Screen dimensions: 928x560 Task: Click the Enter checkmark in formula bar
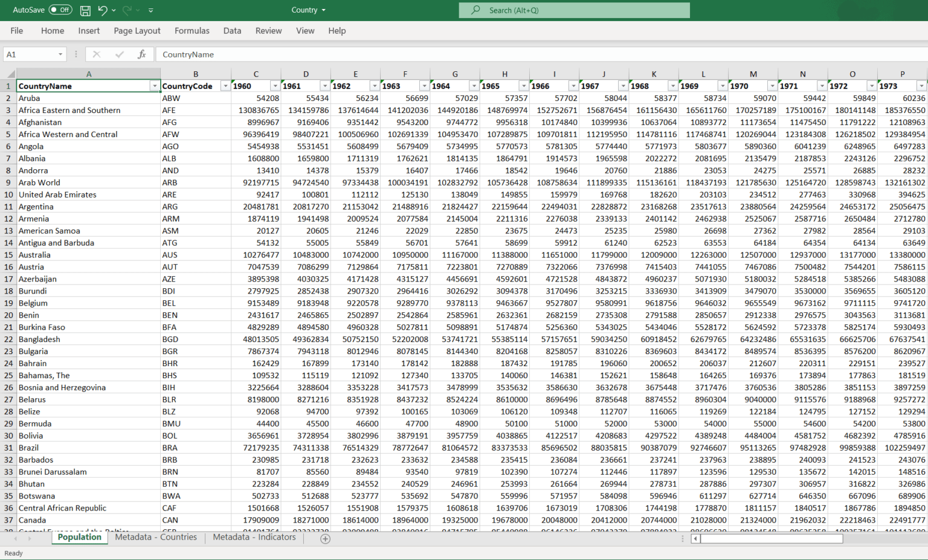click(118, 54)
